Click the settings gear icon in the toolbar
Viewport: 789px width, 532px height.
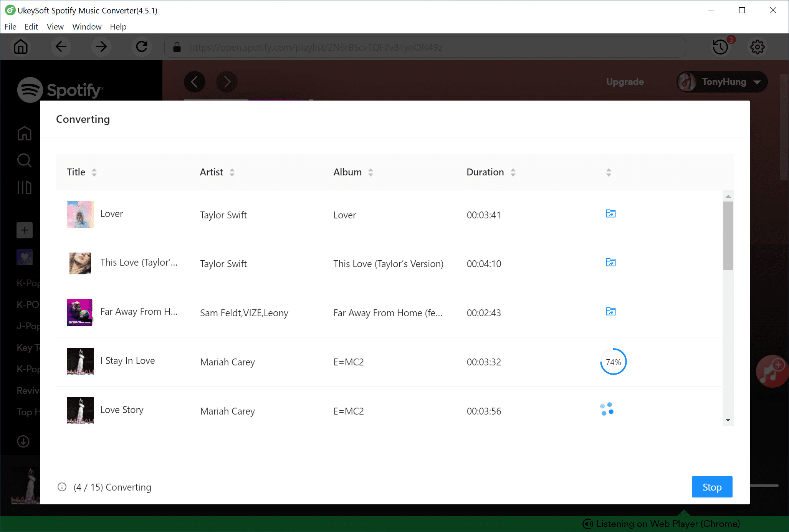pyautogui.click(x=758, y=47)
